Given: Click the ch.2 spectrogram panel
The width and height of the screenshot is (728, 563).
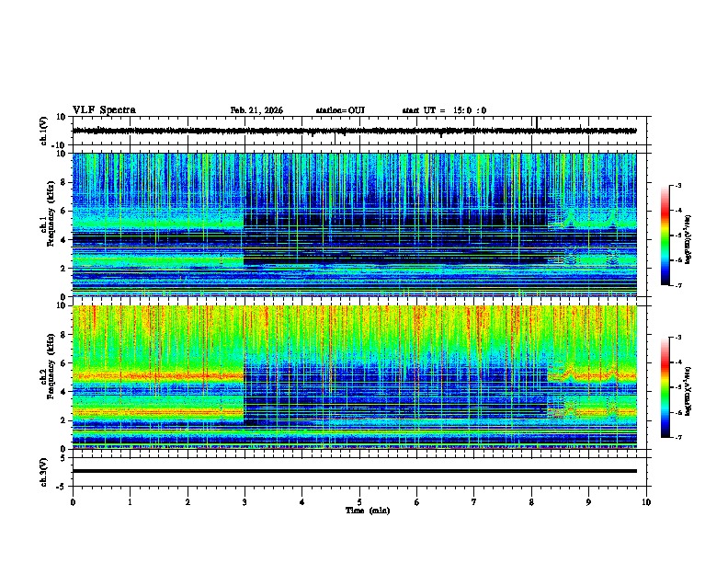Looking at the screenshot, I should pyautogui.click(x=354, y=377).
